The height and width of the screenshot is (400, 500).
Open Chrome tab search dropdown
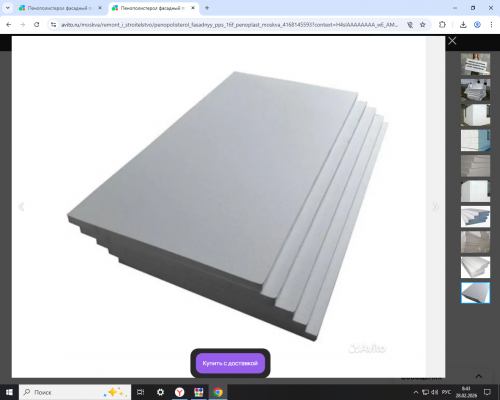point(8,8)
